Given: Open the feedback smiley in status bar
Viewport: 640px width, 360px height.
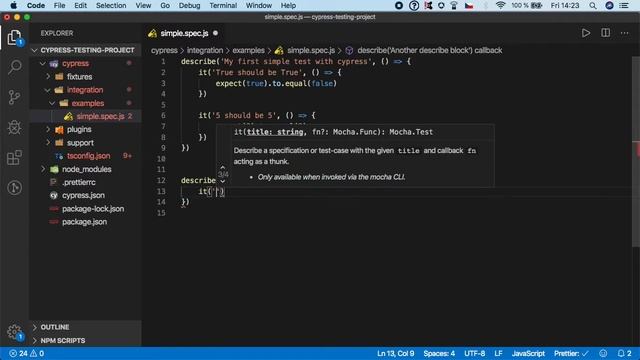Looking at the screenshot, I should click(603, 353).
